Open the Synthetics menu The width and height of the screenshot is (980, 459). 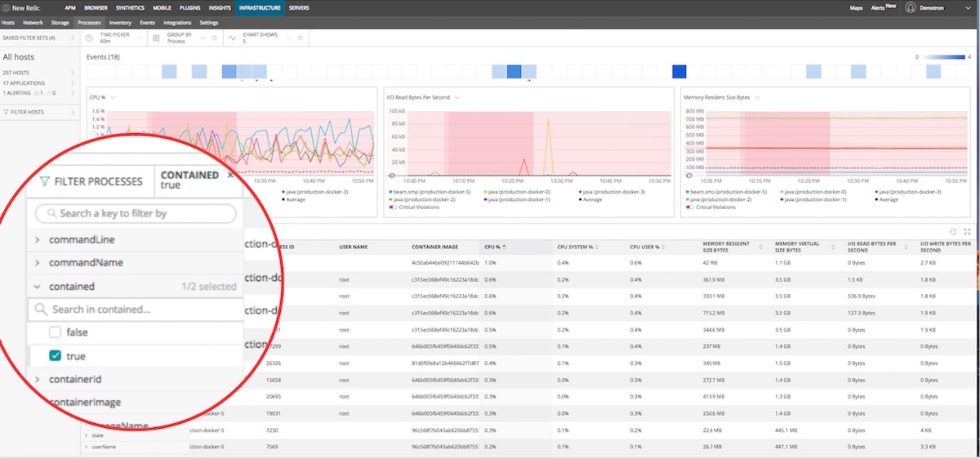click(130, 7)
